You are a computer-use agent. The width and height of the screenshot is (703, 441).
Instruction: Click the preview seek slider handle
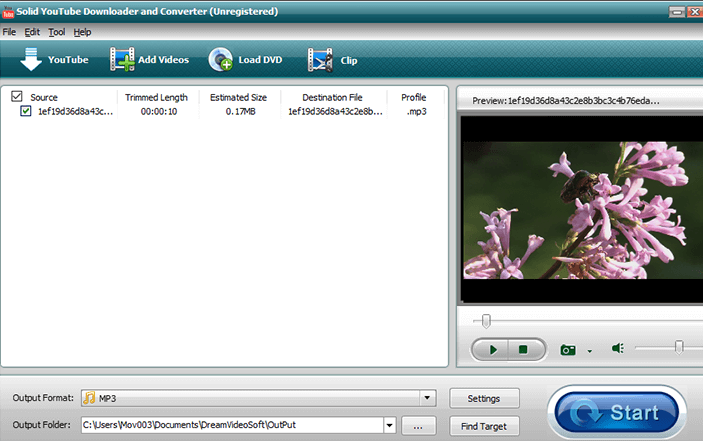tap(486, 321)
